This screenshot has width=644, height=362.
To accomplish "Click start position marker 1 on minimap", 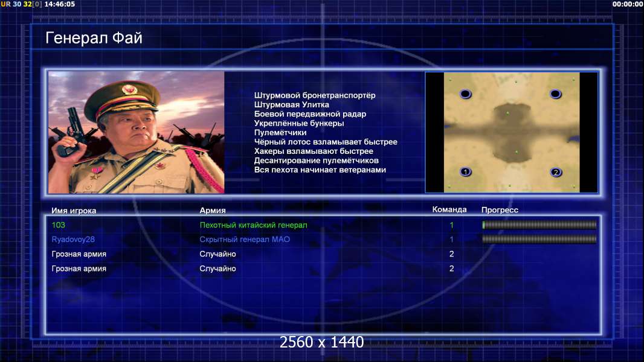I will point(465,172).
